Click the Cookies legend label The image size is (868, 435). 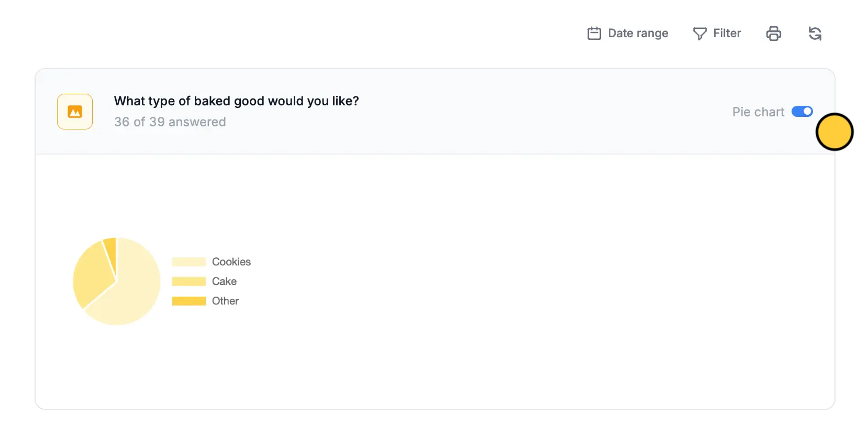coord(230,262)
